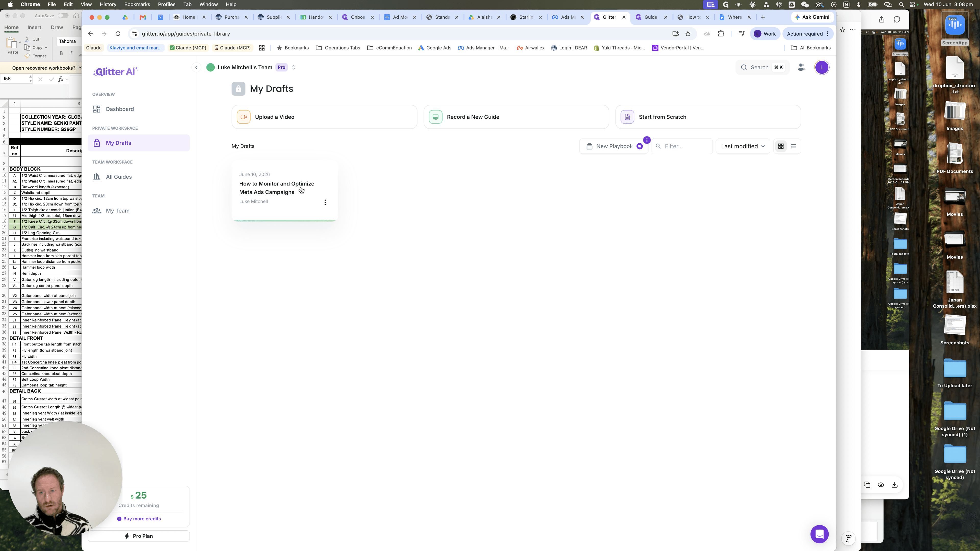This screenshot has width=980, height=551.
Task: Select My Drafts in private workspace
Action: [x=139, y=143]
